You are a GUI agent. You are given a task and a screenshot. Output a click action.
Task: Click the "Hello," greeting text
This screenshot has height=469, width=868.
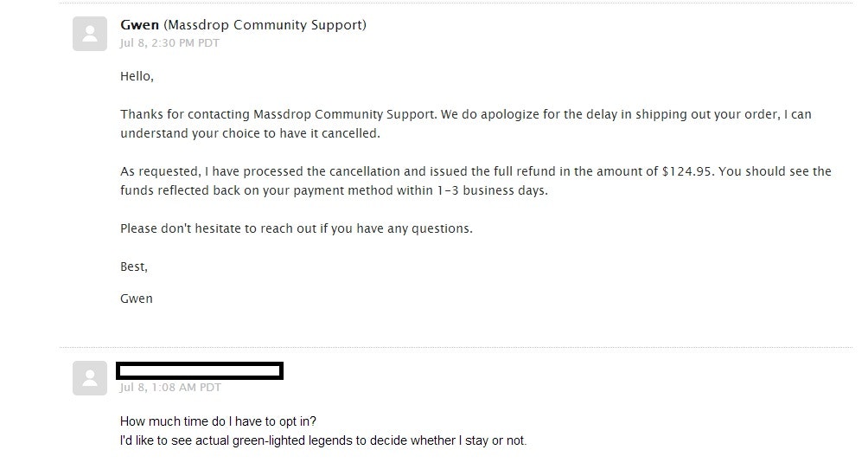(x=137, y=76)
